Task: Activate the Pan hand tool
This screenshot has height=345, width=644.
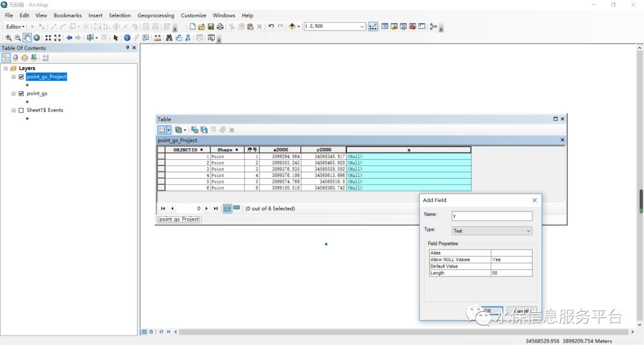Action: [x=27, y=38]
